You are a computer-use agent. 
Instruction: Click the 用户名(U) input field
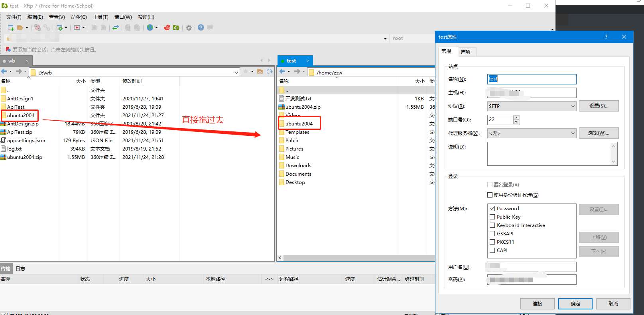pos(532,266)
